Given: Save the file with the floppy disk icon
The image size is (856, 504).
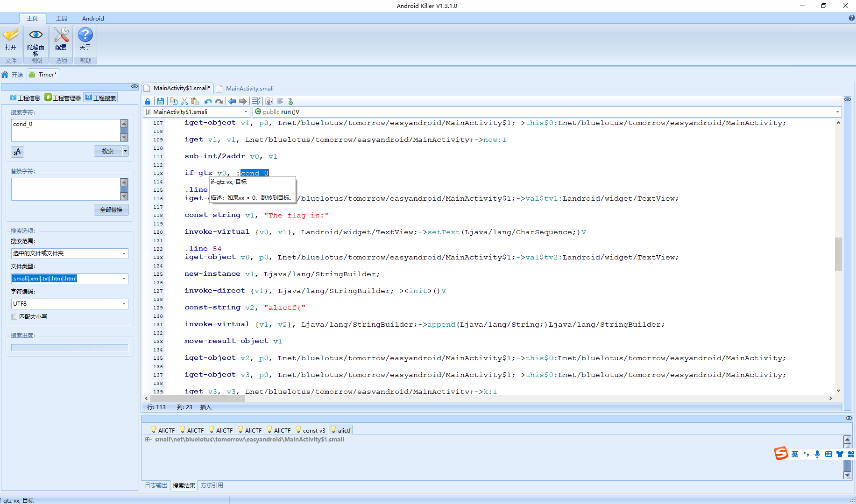Looking at the screenshot, I should [161, 101].
